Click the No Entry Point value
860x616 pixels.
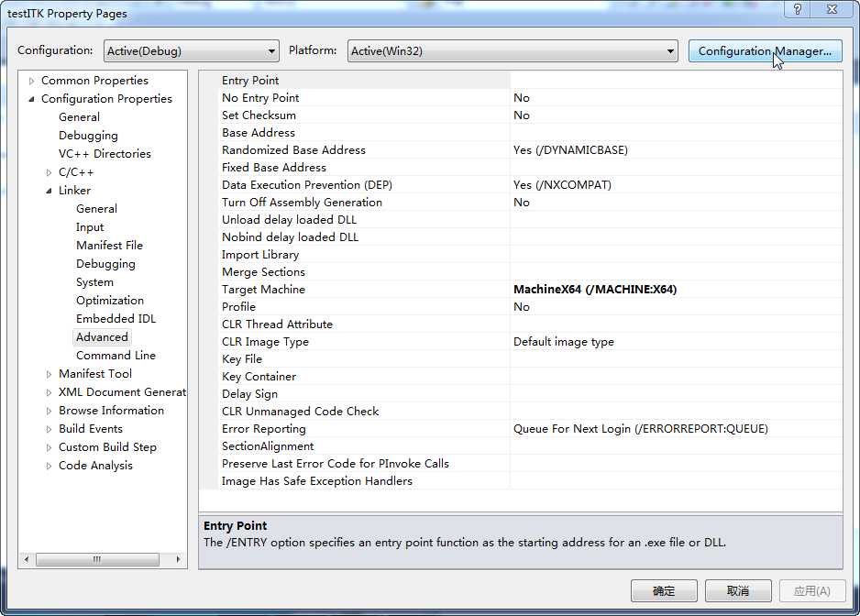click(676, 98)
